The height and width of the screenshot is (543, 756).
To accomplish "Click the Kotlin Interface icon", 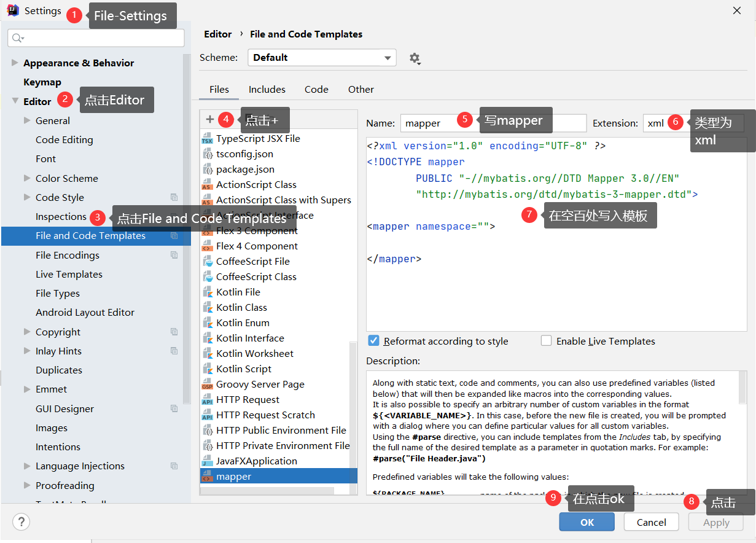I will click(207, 338).
